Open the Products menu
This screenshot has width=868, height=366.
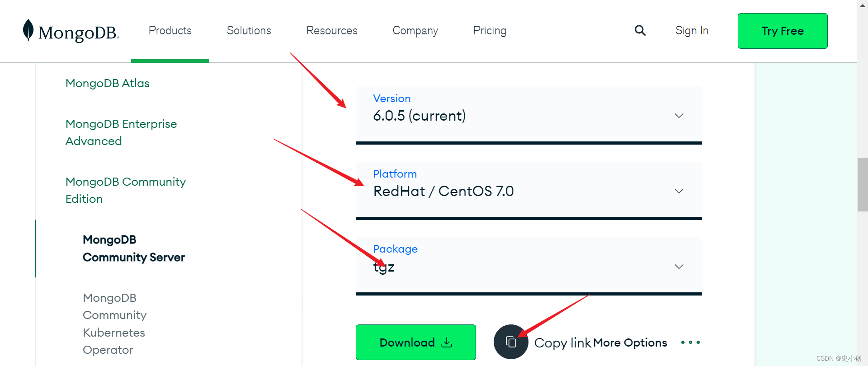click(170, 30)
